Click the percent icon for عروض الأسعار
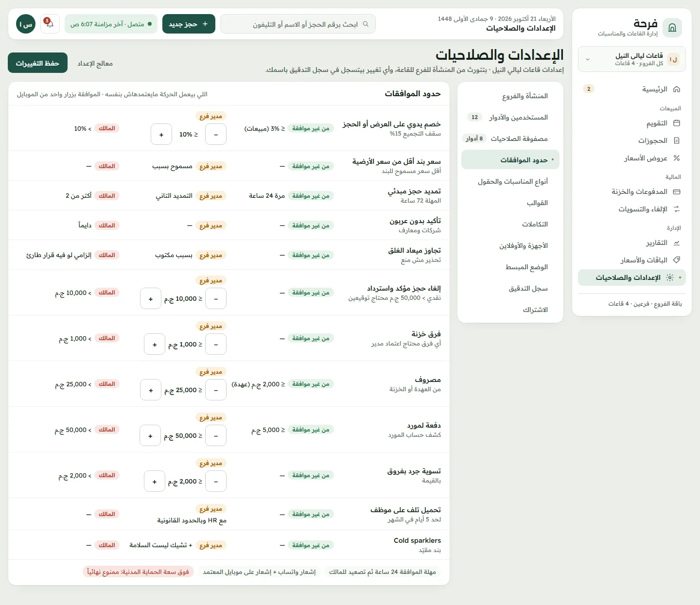The image size is (700, 605). click(677, 158)
